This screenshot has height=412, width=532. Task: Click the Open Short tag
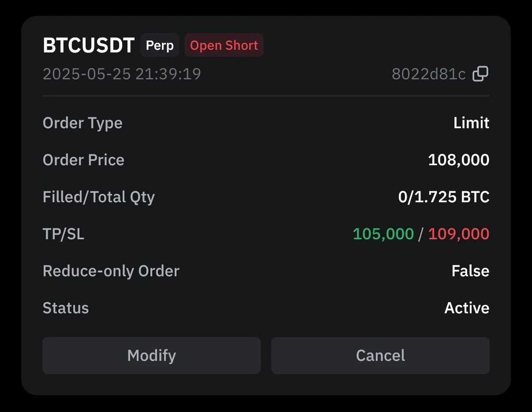coord(224,45)
